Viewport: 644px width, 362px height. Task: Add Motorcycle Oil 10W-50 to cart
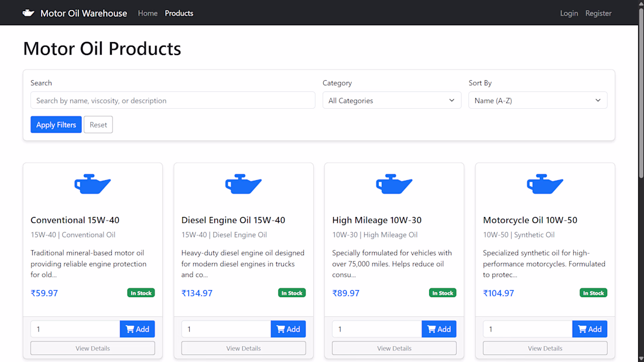pos(590,329)
